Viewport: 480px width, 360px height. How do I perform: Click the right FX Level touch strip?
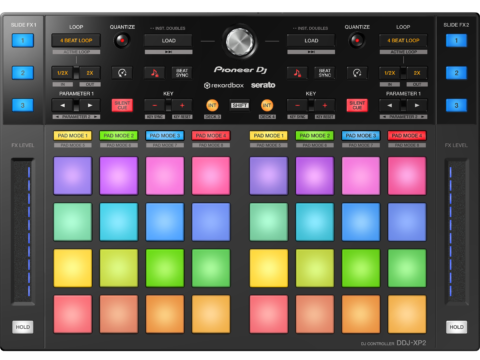point(456,231)
